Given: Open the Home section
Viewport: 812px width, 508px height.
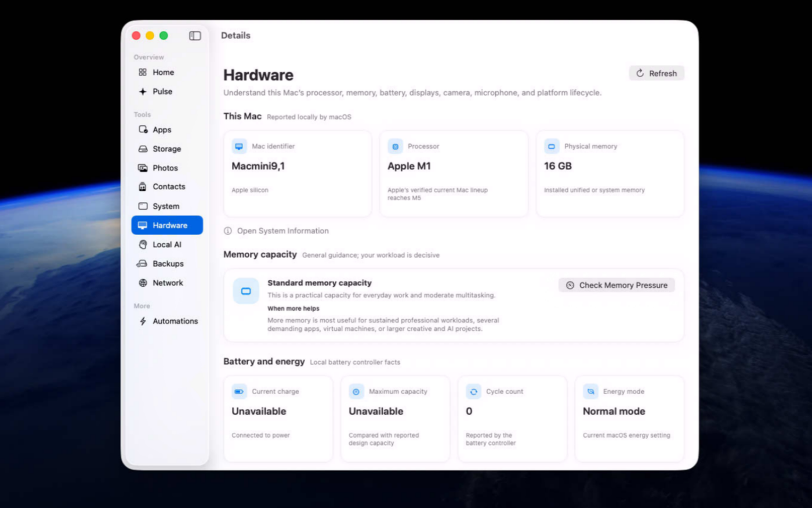Looking at the screenshot, I should click(167, 73).
